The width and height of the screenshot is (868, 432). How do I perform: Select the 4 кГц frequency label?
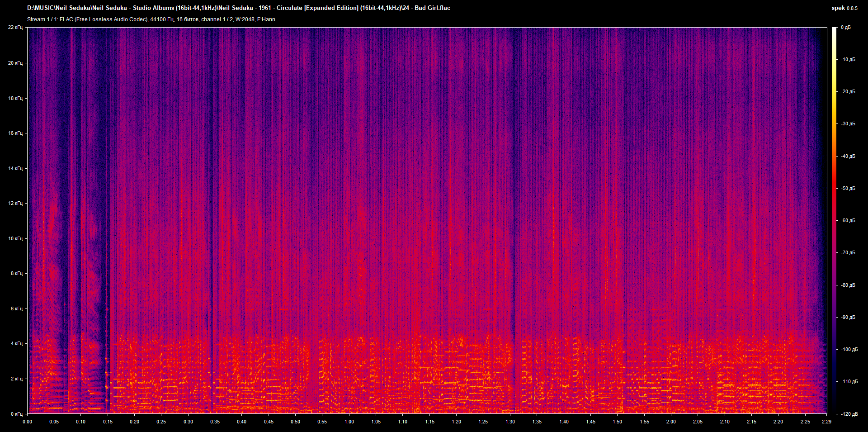tap(16, 343)
